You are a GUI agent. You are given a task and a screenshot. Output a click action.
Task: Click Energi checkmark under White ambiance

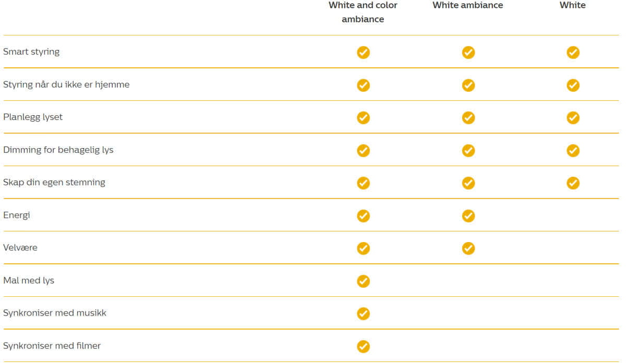[x=468, y=215]
